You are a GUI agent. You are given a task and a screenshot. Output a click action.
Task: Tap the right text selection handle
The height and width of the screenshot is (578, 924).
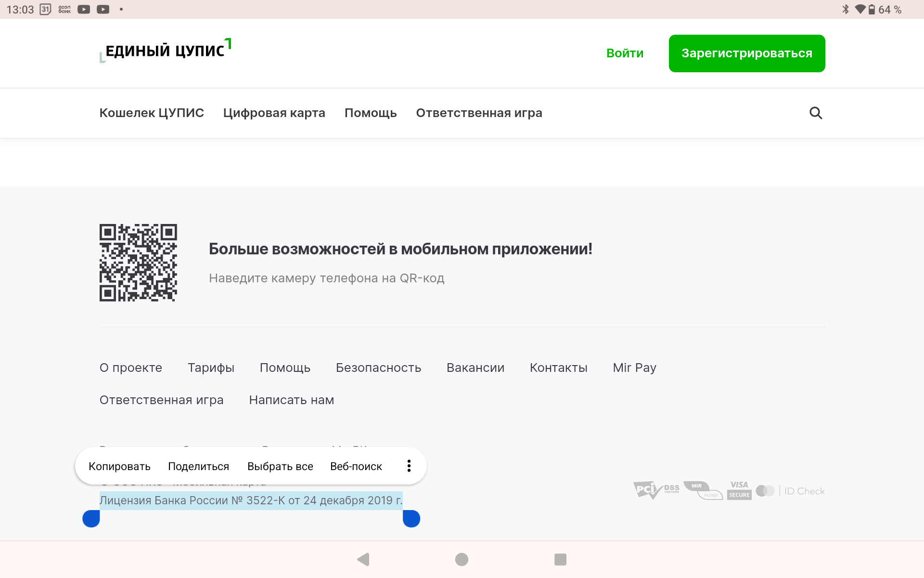point(411,519)
